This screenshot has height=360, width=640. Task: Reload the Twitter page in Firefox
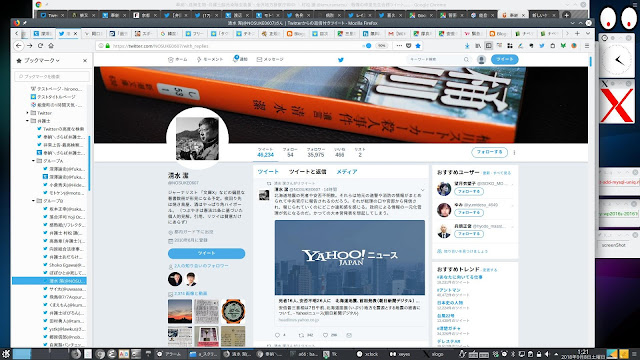tap(40, 46)
